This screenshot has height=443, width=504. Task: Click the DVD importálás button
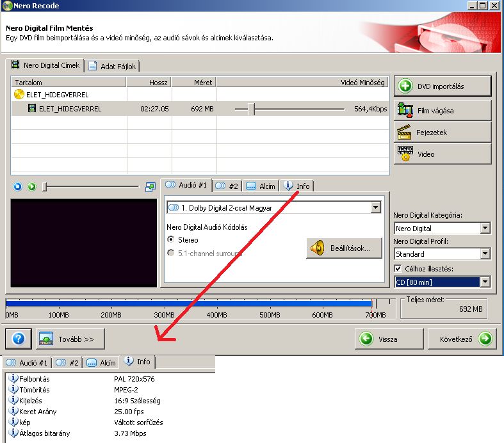[x=443, y=86]
